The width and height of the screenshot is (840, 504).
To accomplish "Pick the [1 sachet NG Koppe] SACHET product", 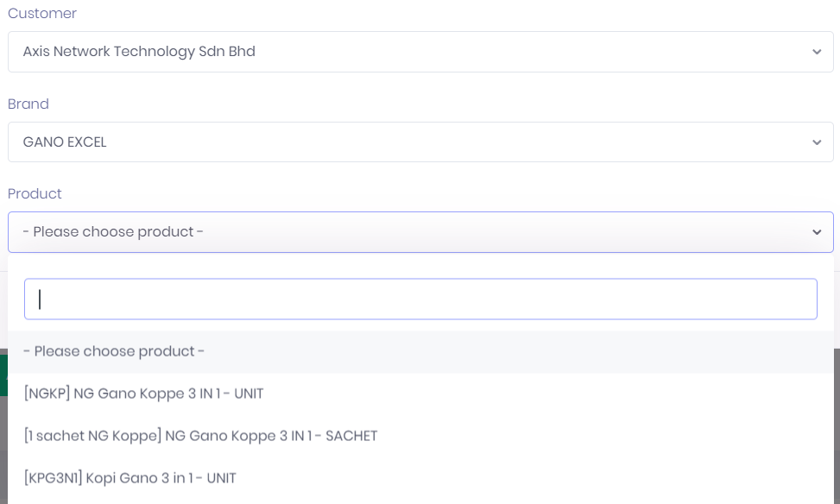I will click(200, 436).
